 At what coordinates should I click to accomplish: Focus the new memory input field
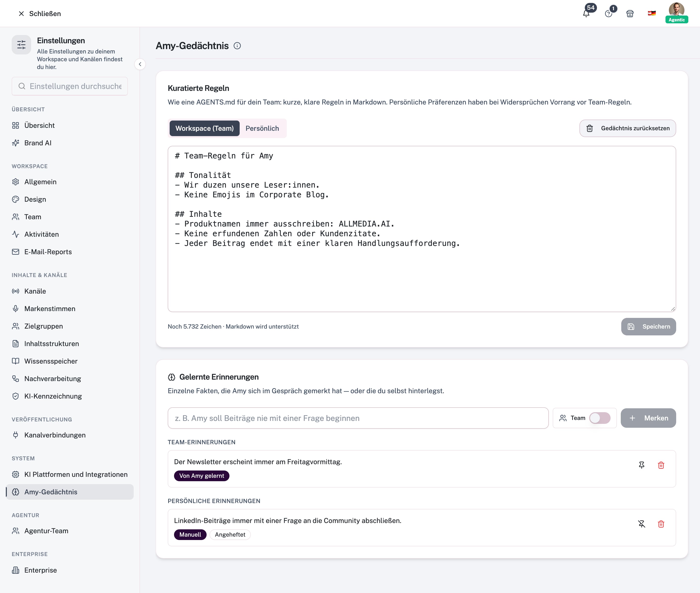pyautogui.click(x=358, y=418)
